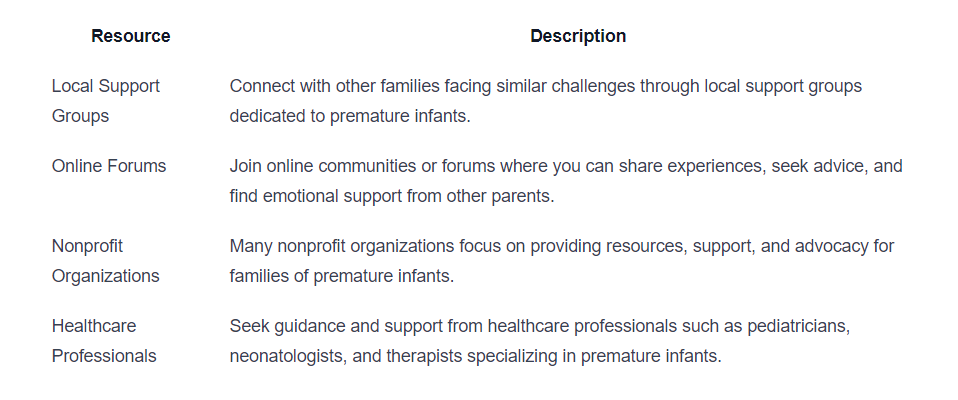The image size is (958, 400).
Task: Click the word 'Groups' under Local Support
Action: coord(80,116)
